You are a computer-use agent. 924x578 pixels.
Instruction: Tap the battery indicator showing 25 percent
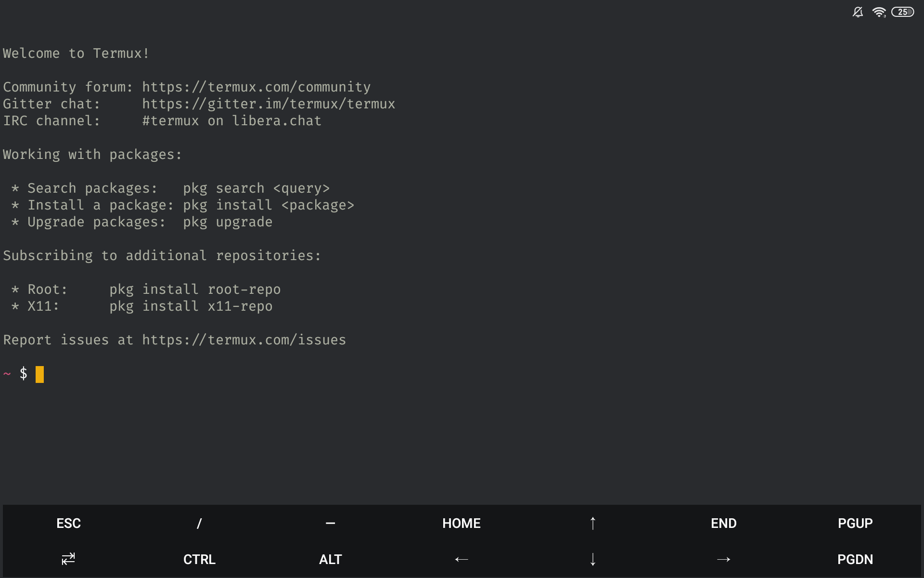903,12
